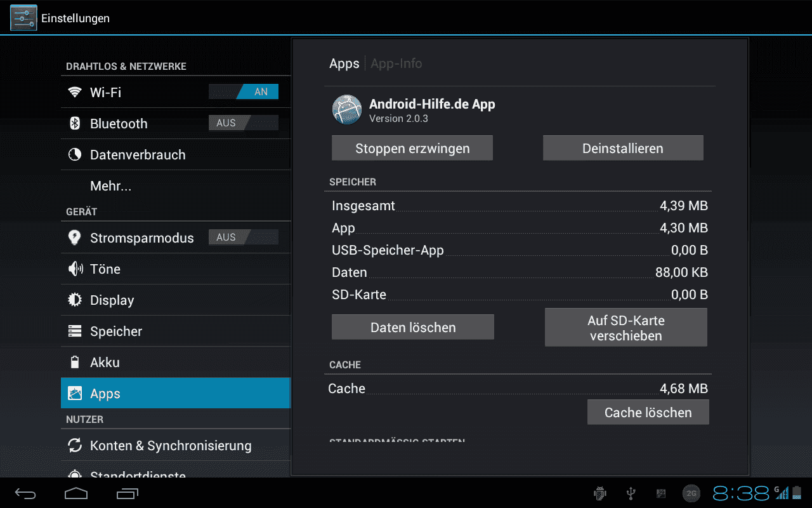Tap Auf SD-Karte verschieben button
This screenshot has height=508, width=812.
[626, 328]
